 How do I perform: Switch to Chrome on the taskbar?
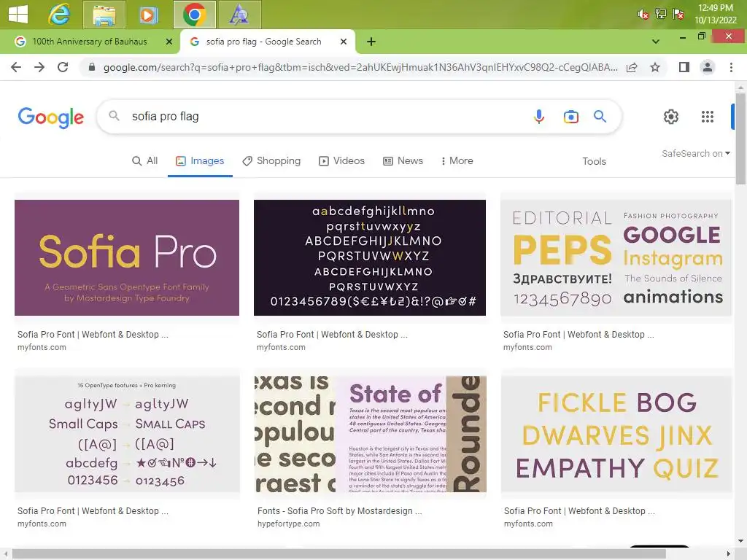pyautogui.click(x=194, y=15)
